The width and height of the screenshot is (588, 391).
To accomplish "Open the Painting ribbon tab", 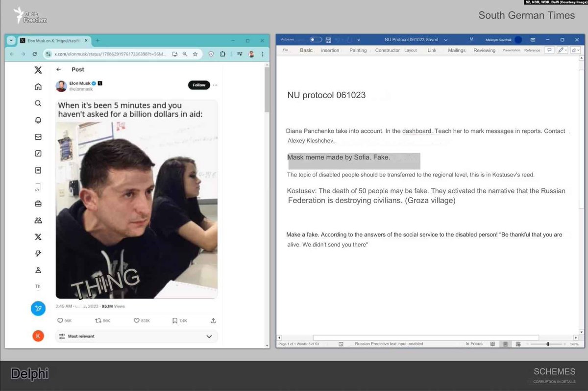I will pyautogui.click(x=358, y=51).
